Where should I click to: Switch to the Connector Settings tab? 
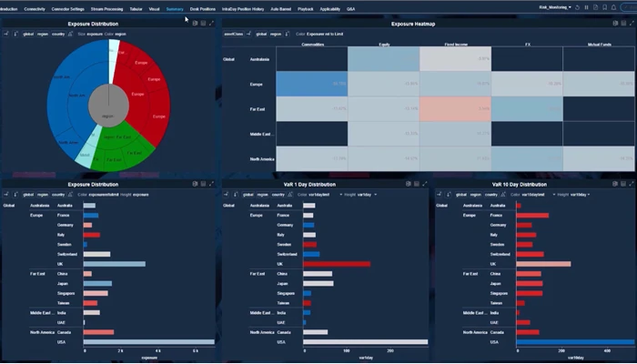pos(68,9)
